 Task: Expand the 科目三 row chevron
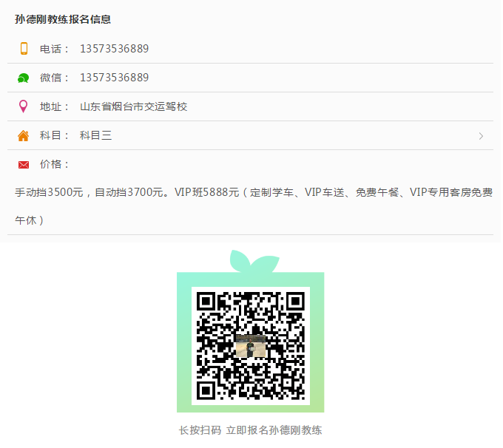[481, 136]
